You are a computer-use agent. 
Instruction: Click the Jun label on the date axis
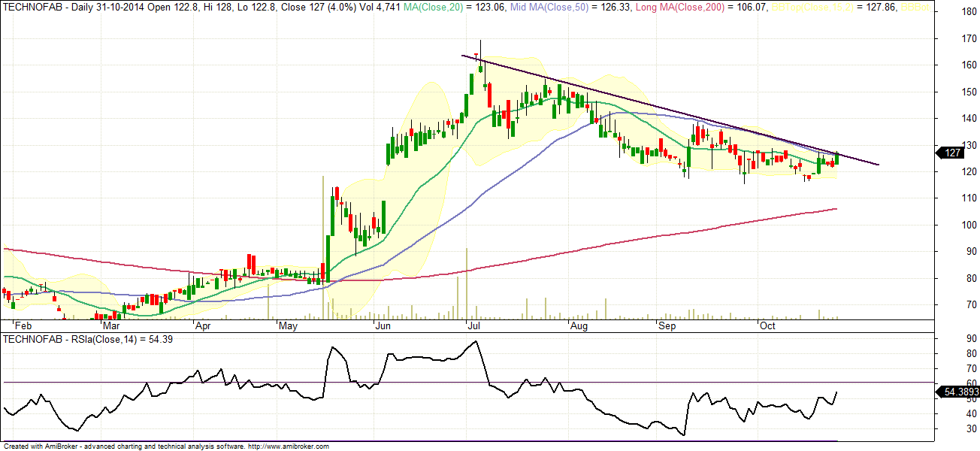[383, 327]
